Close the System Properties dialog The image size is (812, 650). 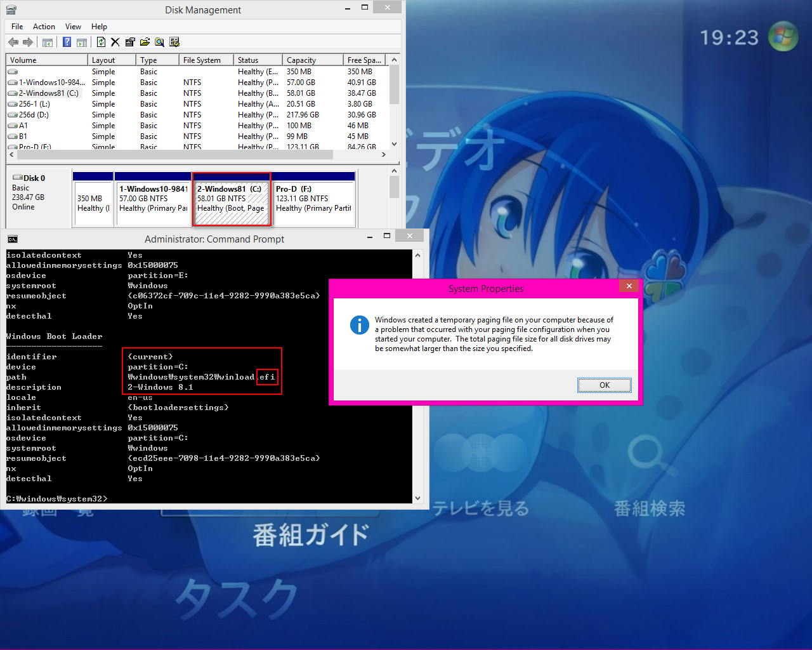[629, 286]
